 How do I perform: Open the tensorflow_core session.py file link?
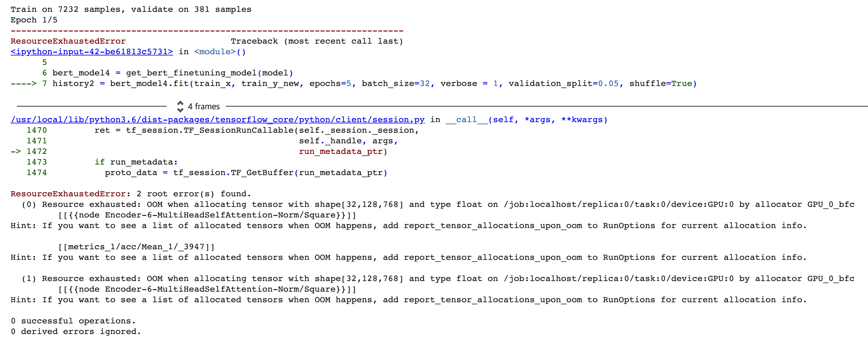click(217, 119)
